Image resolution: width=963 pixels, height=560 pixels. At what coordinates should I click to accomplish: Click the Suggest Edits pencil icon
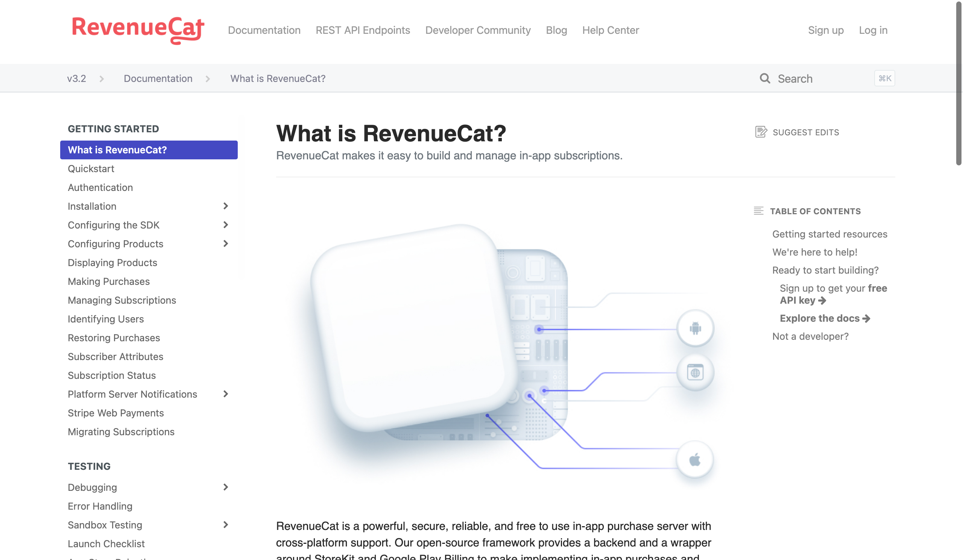coord(761,132)
